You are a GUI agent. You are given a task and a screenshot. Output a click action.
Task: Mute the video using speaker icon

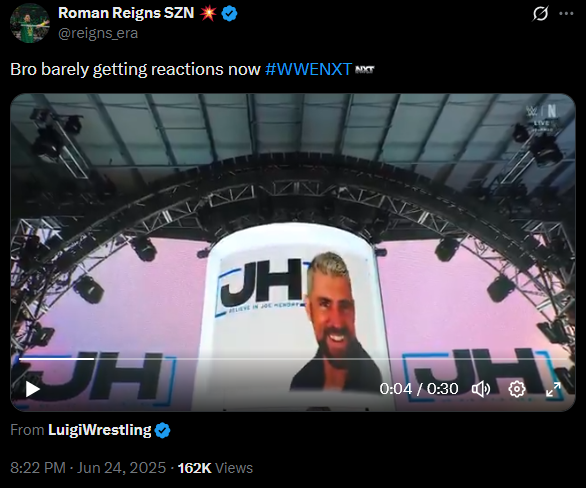tap(481, 389)
